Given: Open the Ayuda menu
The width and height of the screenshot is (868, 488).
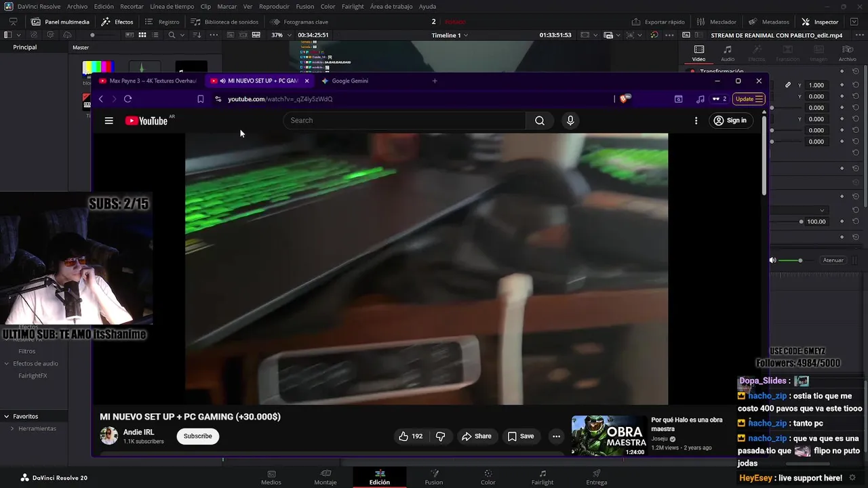Looking at the screenshot, I should (x=427, y=6).
